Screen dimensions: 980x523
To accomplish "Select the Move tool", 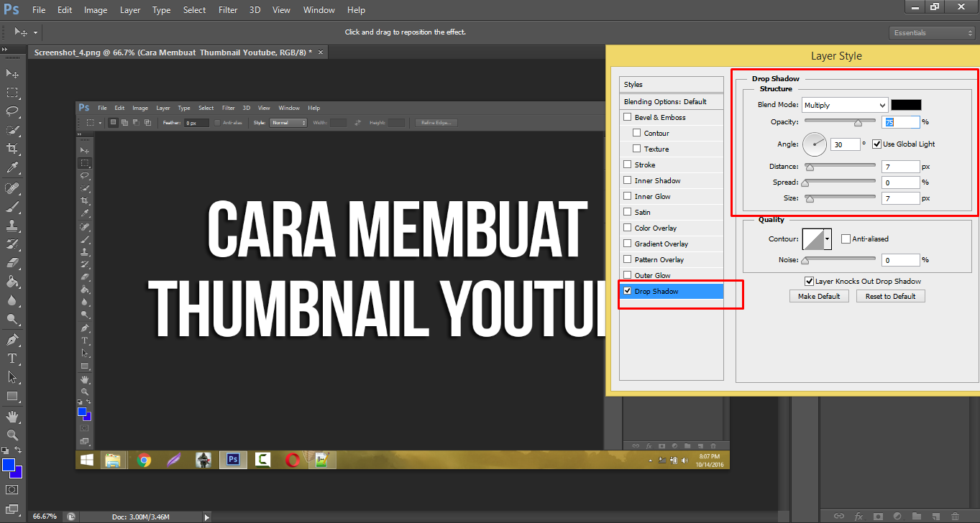I will tap(12, 74).
